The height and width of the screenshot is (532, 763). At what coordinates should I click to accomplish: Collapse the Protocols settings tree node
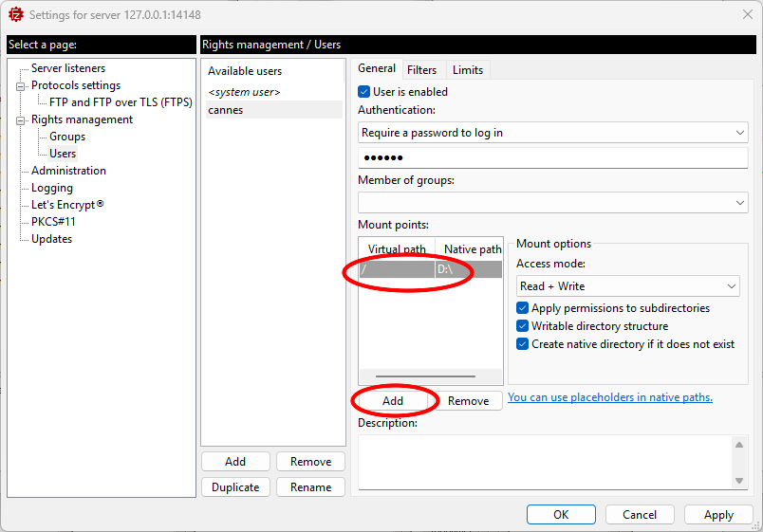coord(21,86)
